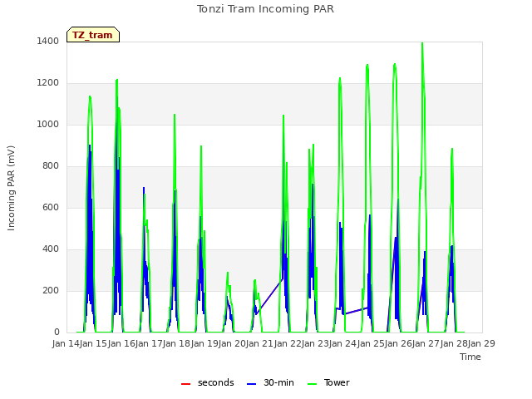
Task: Click the 400 y-axis tick label
Action: tap(51, 249)
